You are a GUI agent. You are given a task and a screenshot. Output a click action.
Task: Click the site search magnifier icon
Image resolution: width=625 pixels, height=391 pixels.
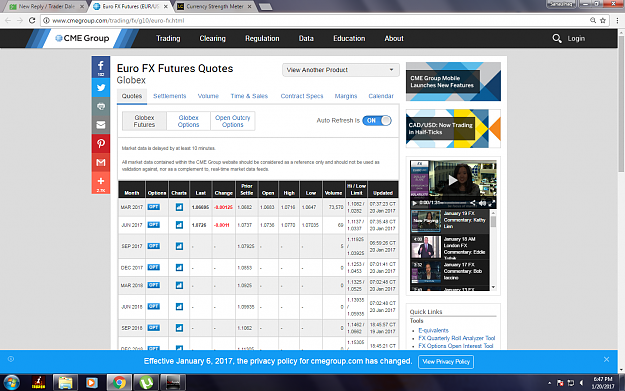tap(556, 38)
